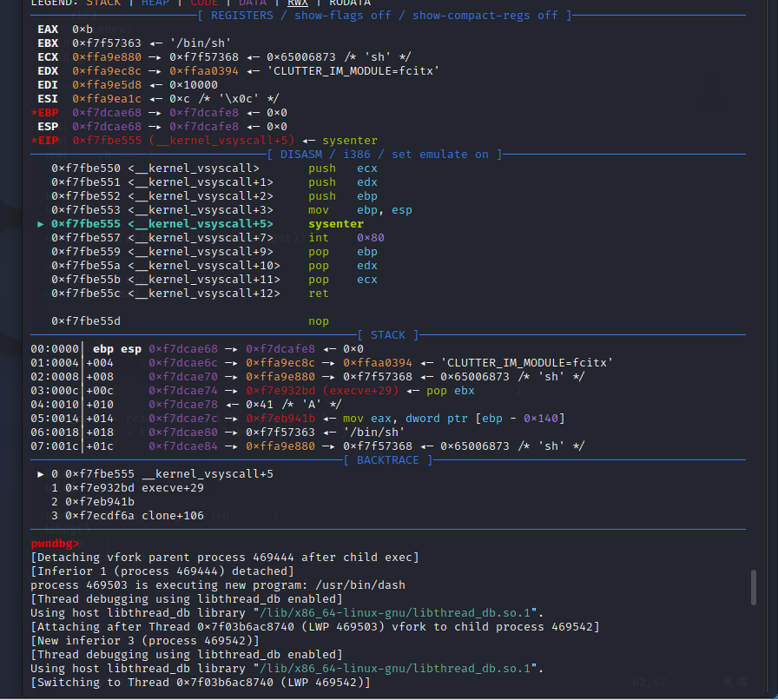This screenshot has width=778, height=700.
Task: Click the nop instruction at 0xf7fbe55d
Action: coord(318,321)
